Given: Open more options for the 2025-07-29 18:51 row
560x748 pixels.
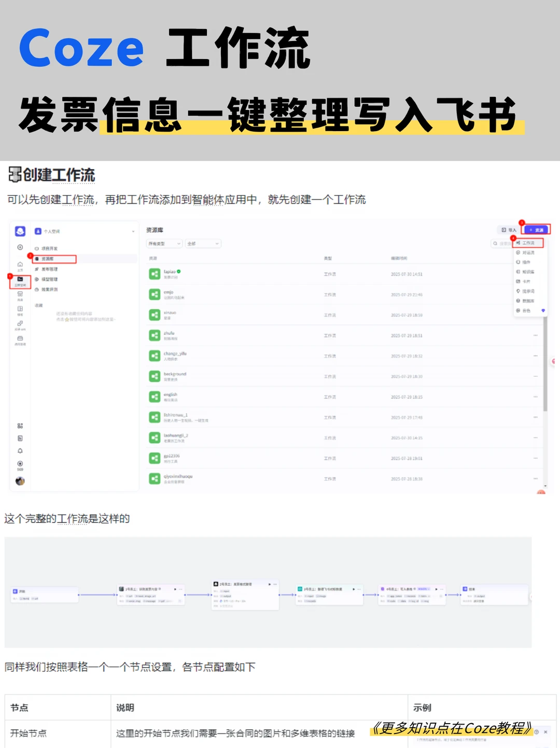Looking at the screenshot, I should coord(535,335).
